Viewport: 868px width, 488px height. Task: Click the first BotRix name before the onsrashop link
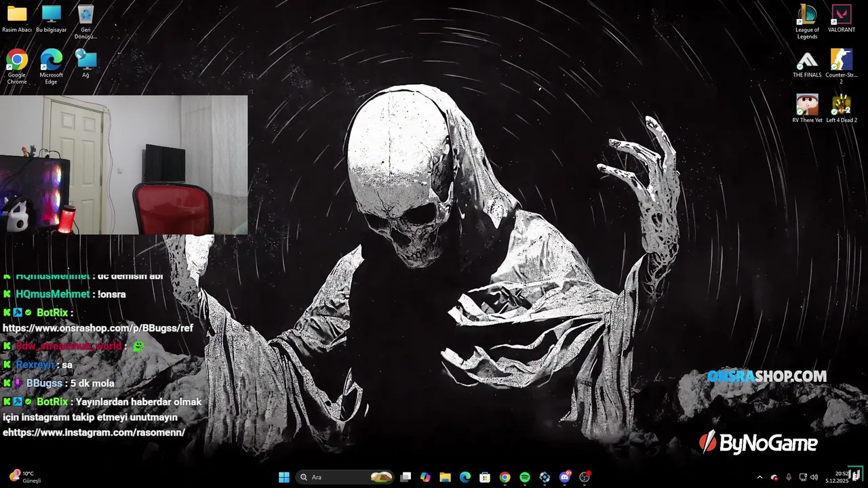coord(53,312)
